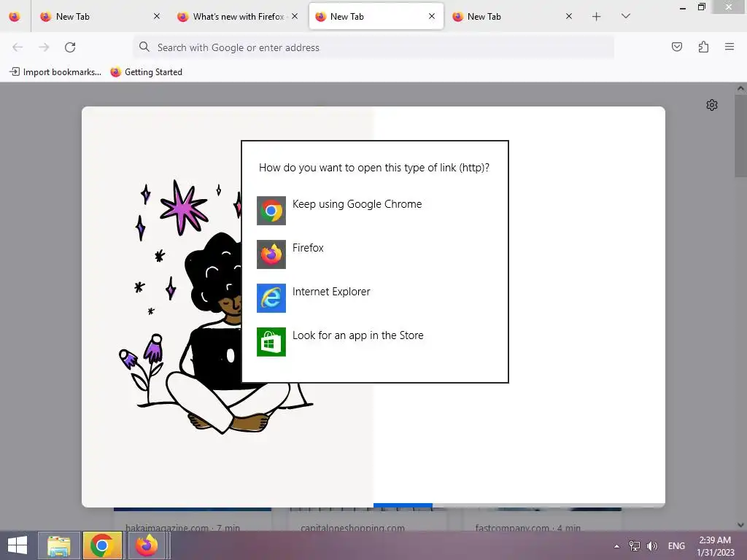The height and width of the screenshot is (560, 747).
Task: Click Import bookmarks in bookmarks toolbar
Action: pyautogui.click(x=55, y=72)
